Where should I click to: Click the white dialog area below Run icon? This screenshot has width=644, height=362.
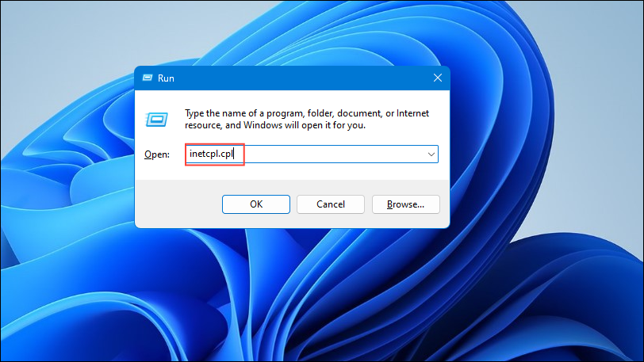point(156,136)
